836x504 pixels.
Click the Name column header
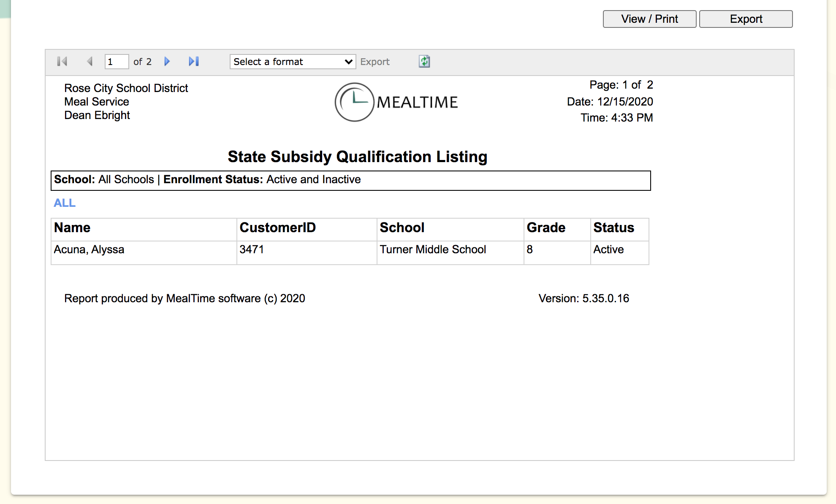click(x=72, y=228)
